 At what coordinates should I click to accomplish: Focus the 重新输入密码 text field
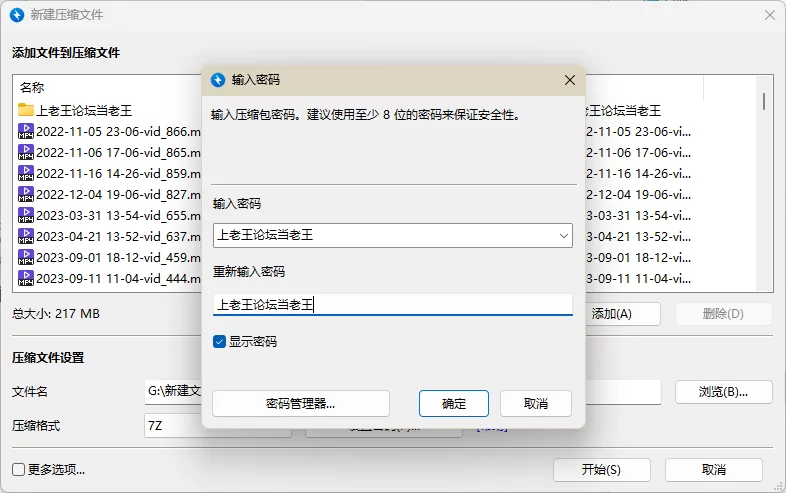[392, 304]
